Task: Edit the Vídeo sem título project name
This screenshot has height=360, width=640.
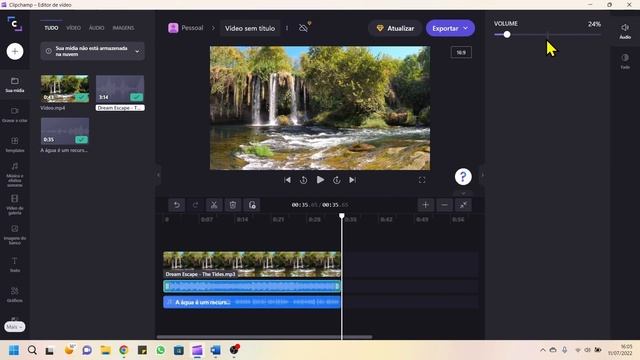Action: (250, 28)
